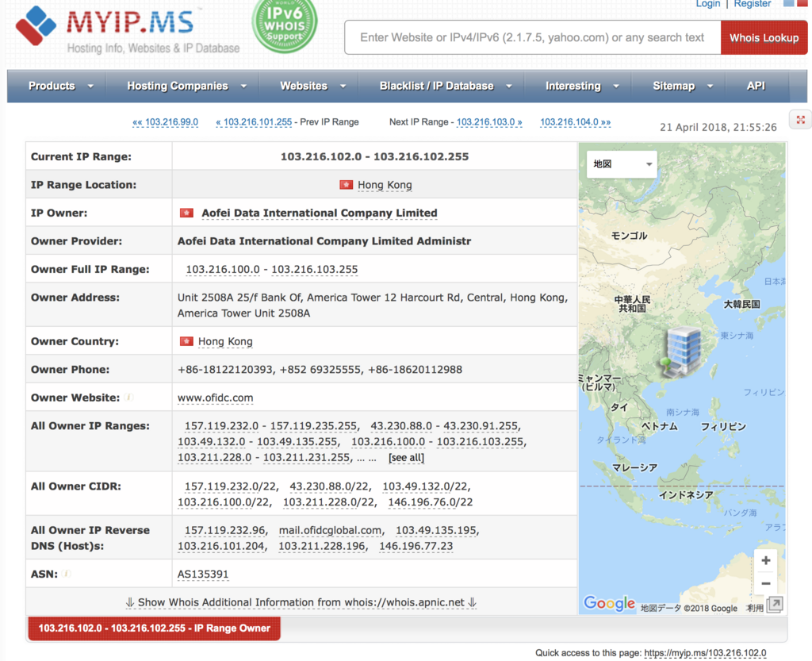Click the Current IP Range value
The image size is (812, 661).
tap(374, 156)
